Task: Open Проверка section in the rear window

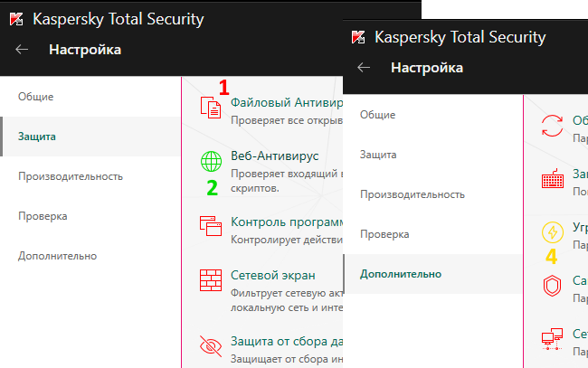Action: 43,216
